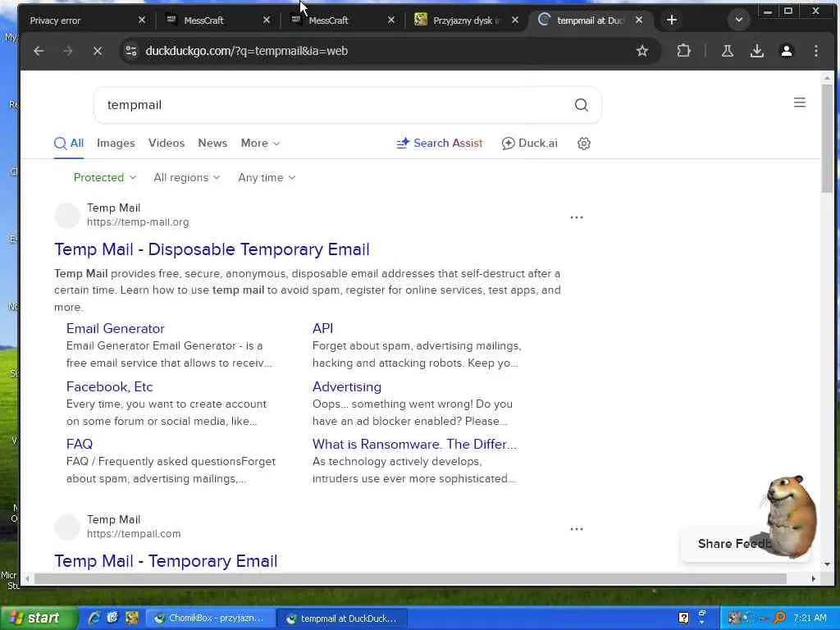Open search settings gear icon
This screenshot has width=840, height=630.
584,144
